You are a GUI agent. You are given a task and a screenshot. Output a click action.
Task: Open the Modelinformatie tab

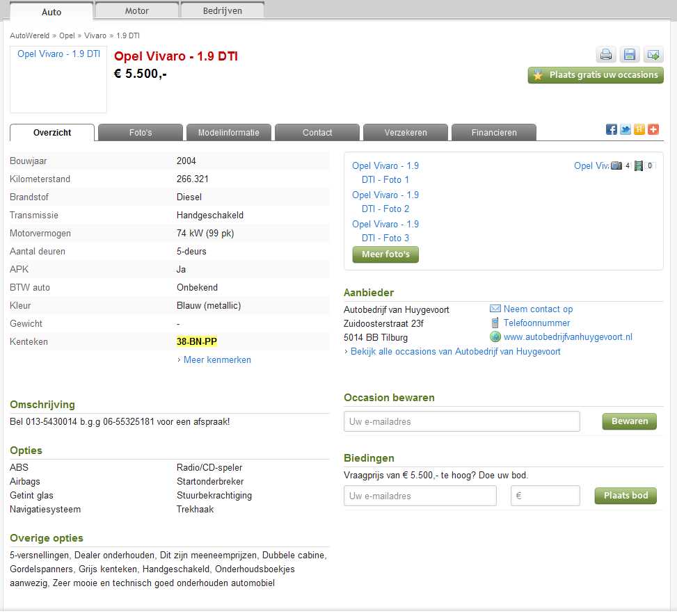(229, 132)
